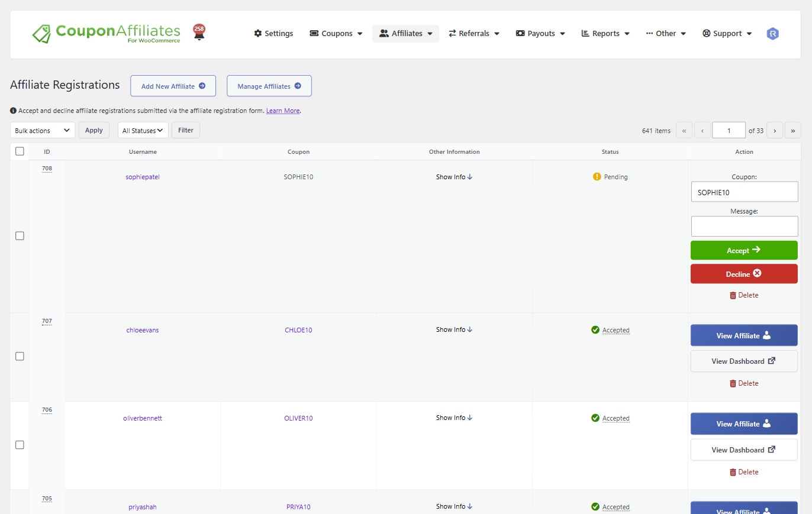Click the Coupon field containing SOPHIE10

pyautogui.click(x=745, y=192)
